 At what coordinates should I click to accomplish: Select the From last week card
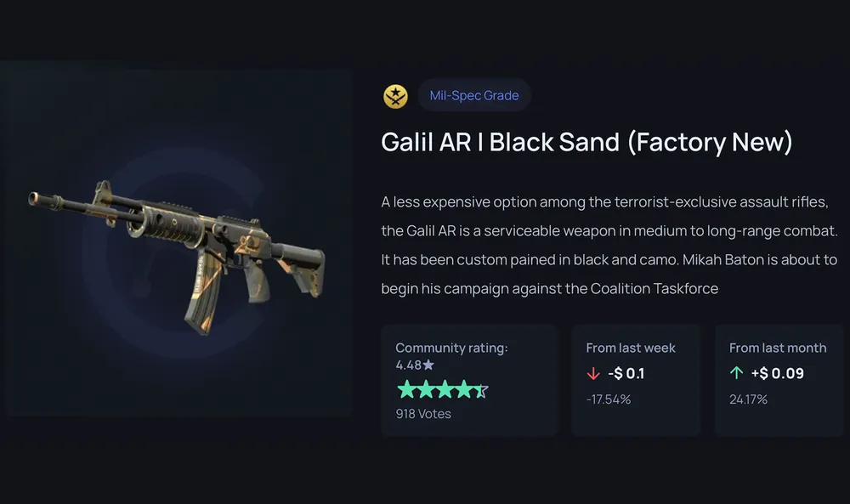click(635, 380)
